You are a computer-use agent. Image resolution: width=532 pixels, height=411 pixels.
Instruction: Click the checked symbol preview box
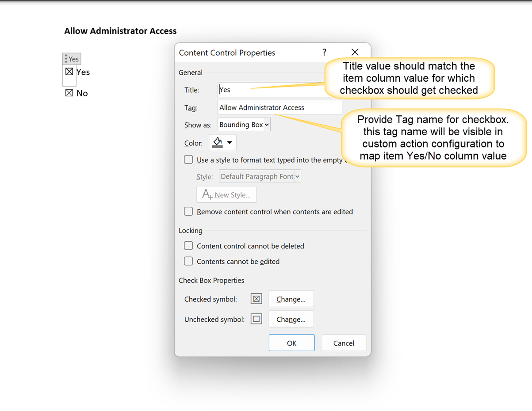(256, 298)
